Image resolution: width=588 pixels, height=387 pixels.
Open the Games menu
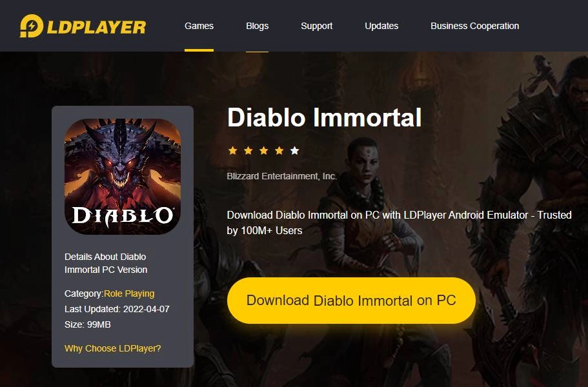(199, 26)
